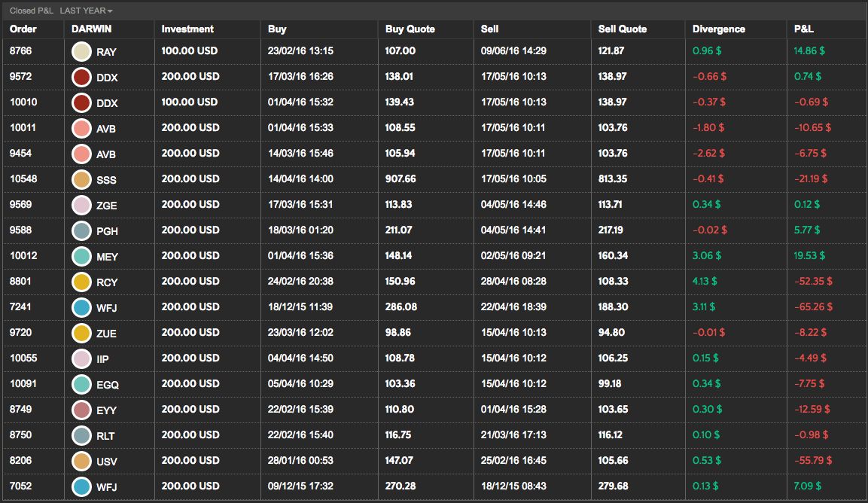Viewport: 868px width, 503px height.
Task: Select order 8766 row number
Action: 21,51
